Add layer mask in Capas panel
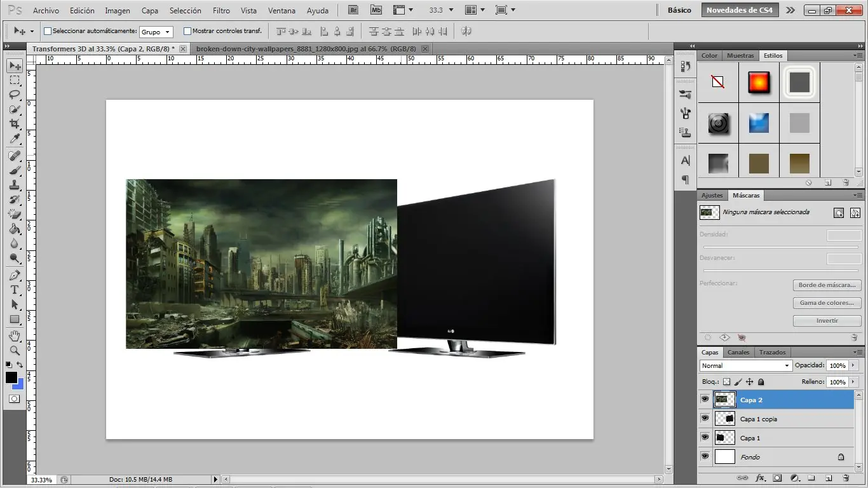868x488 pixels. pos(777,478)
